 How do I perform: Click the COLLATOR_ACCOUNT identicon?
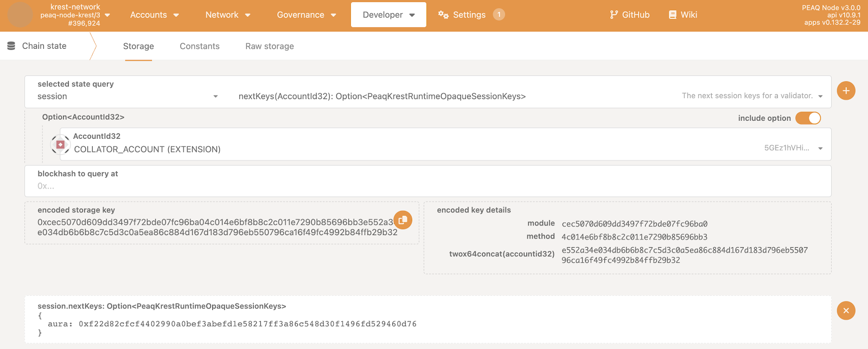click(60, 145)
